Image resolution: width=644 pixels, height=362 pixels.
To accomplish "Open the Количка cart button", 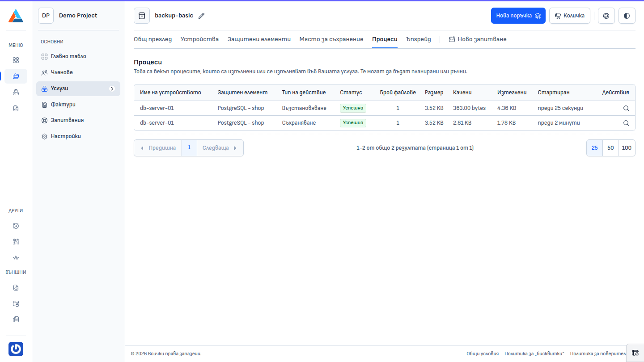I will click(570, 16).
